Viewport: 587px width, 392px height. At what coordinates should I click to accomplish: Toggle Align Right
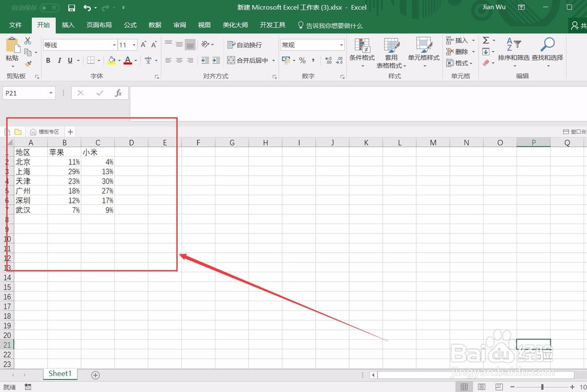click(190, 60)
